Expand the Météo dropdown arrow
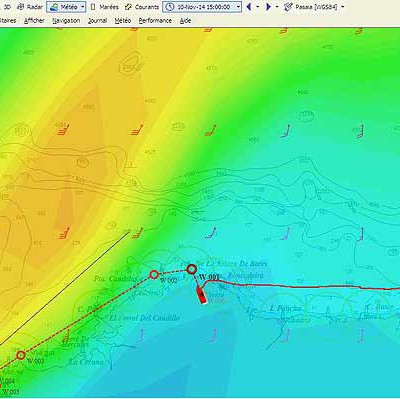The height and width of the screenshot is (399, 400). (83, 7)
